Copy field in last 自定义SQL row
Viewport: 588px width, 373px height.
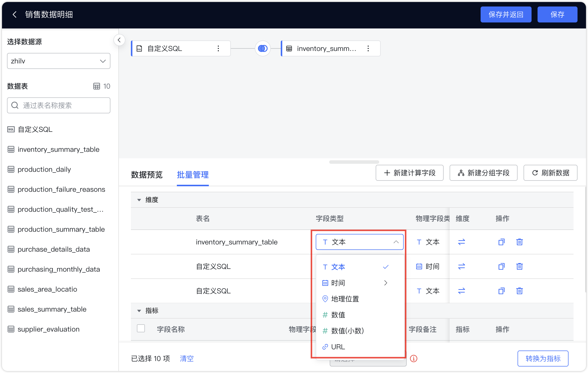tap(501, 291)
